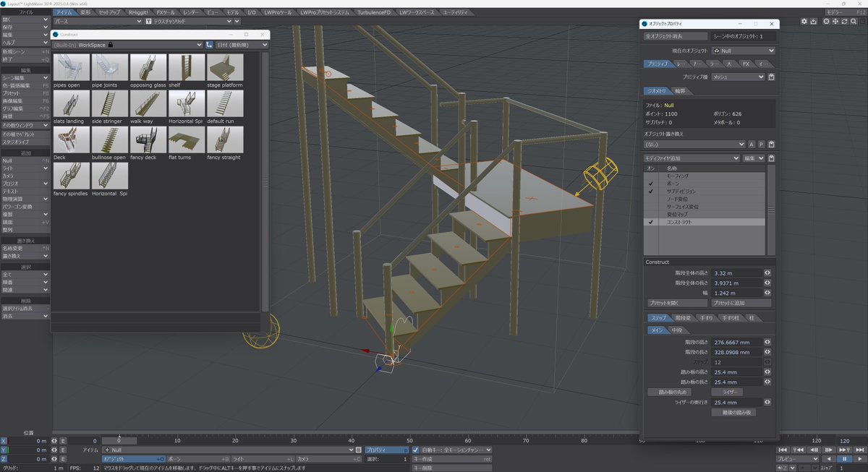Open the WorkSpace preset library dropdown
The image size is (868, 472).
point(127,45)
